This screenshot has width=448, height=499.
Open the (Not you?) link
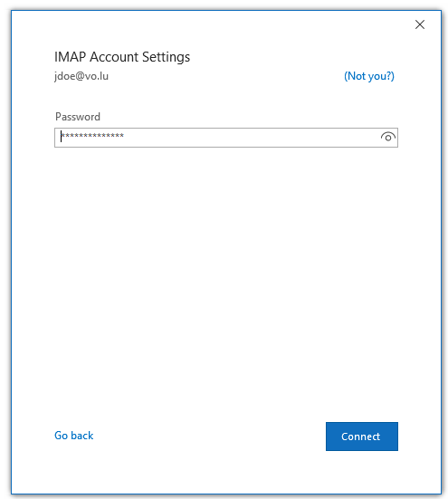point(369,76)
